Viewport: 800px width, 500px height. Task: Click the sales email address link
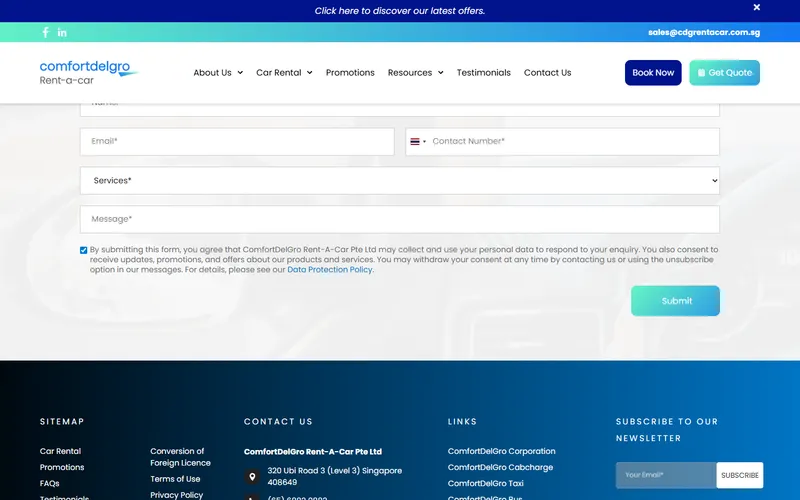(x=704, y=32)
